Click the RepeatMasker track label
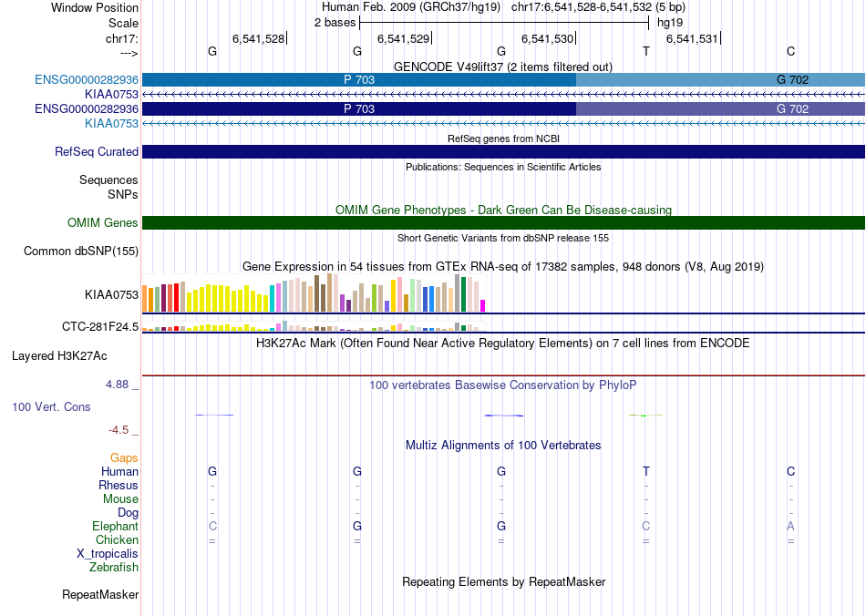 pyautogui.click(x=100, y=594)
